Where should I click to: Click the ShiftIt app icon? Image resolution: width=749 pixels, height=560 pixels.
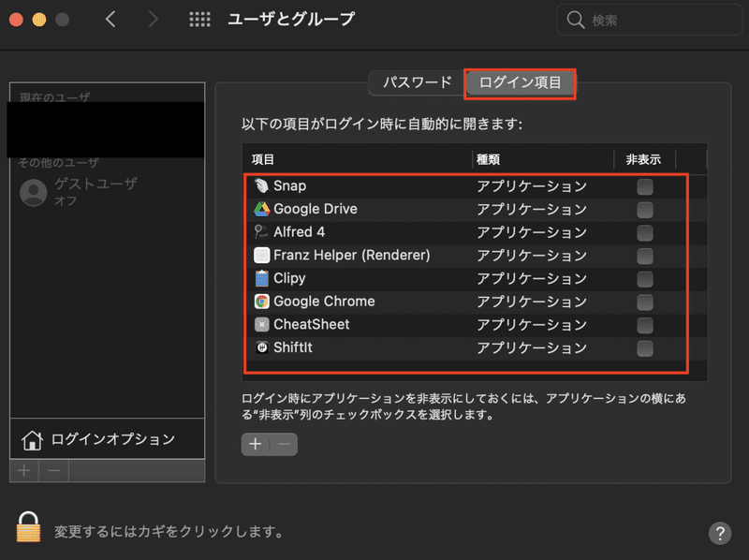[x=262, y=347]
